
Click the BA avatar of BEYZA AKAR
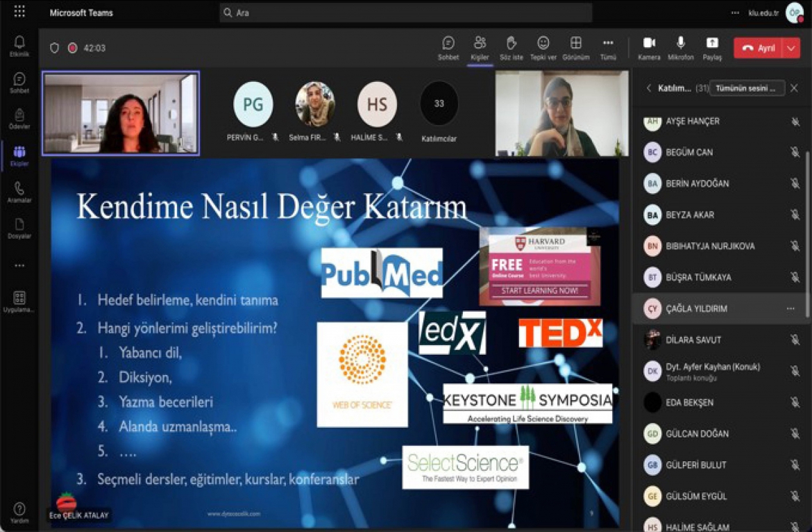coord(652,215)
